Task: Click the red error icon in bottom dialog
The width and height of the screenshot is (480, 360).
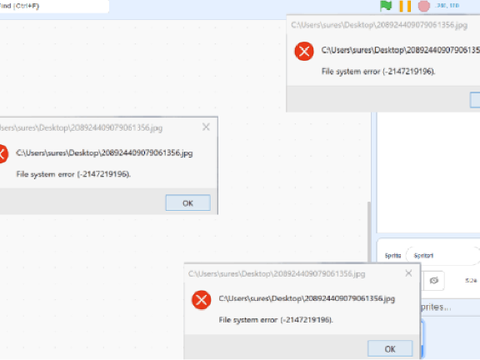Action: (201, 300)
